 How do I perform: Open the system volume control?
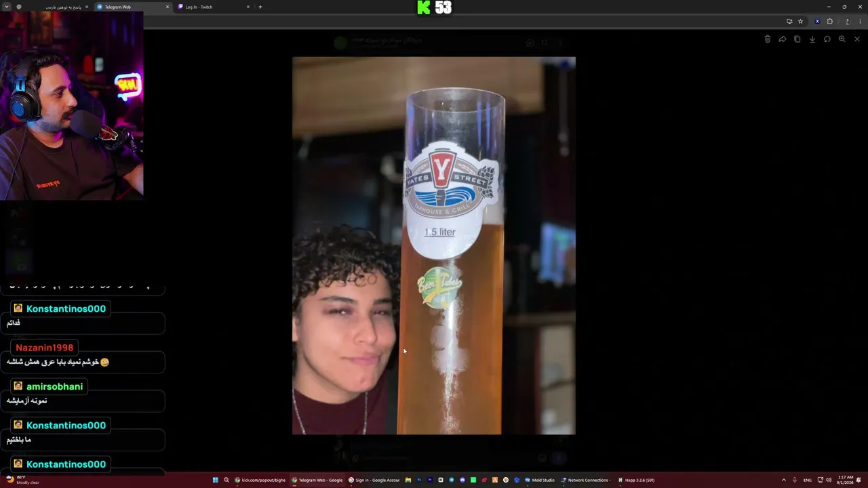coord(829,480)
